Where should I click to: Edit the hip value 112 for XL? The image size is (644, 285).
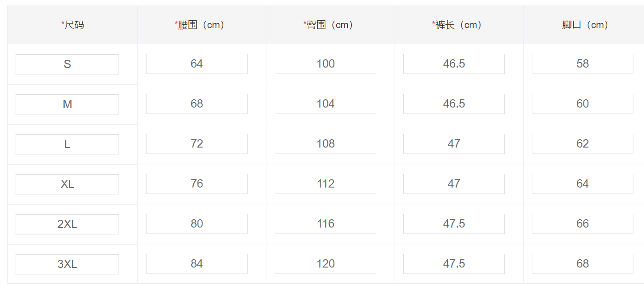pos(325,184)
